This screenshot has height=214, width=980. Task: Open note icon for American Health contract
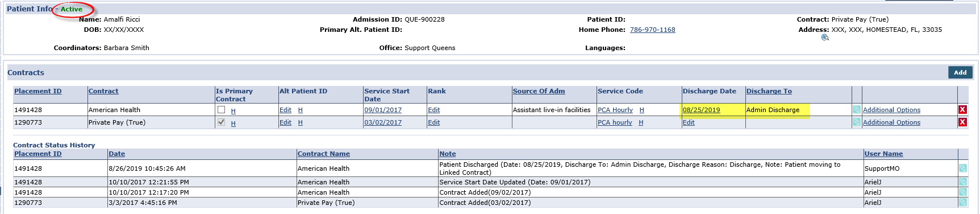(x=856, y=110)
